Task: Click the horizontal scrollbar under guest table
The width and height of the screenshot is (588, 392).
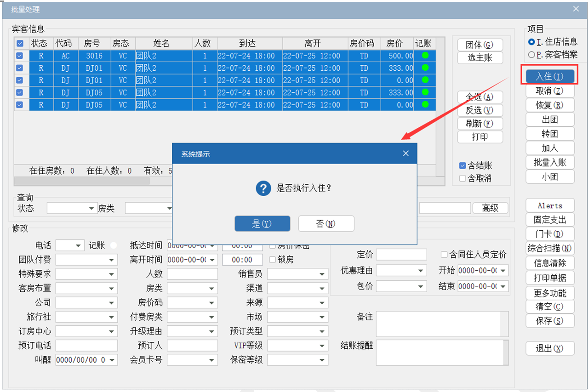Action: pos(83,181)
